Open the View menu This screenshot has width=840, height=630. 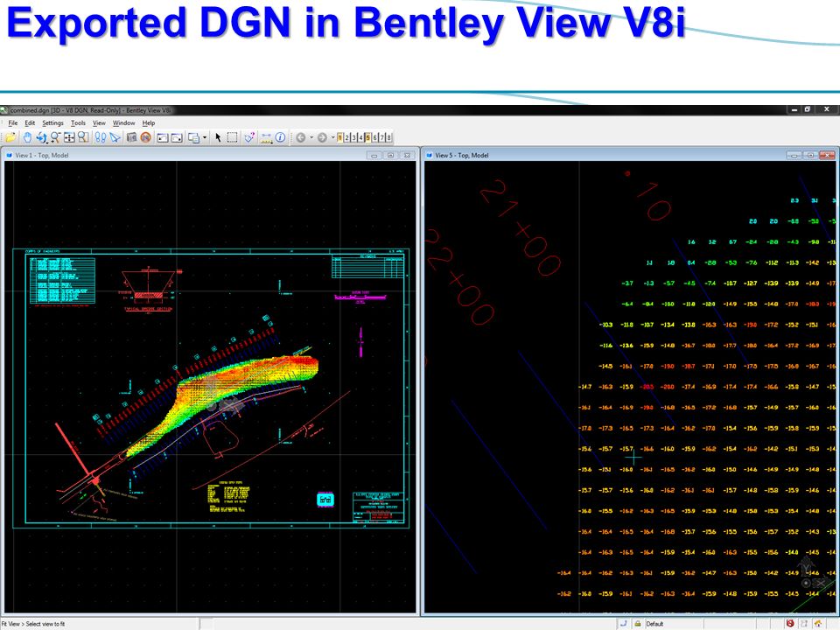99,123
